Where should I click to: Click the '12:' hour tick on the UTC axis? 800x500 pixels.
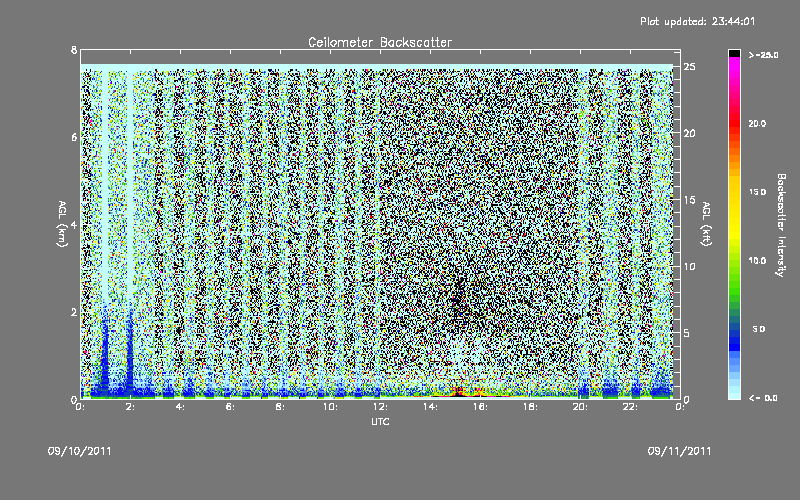[x=380, y=407]
